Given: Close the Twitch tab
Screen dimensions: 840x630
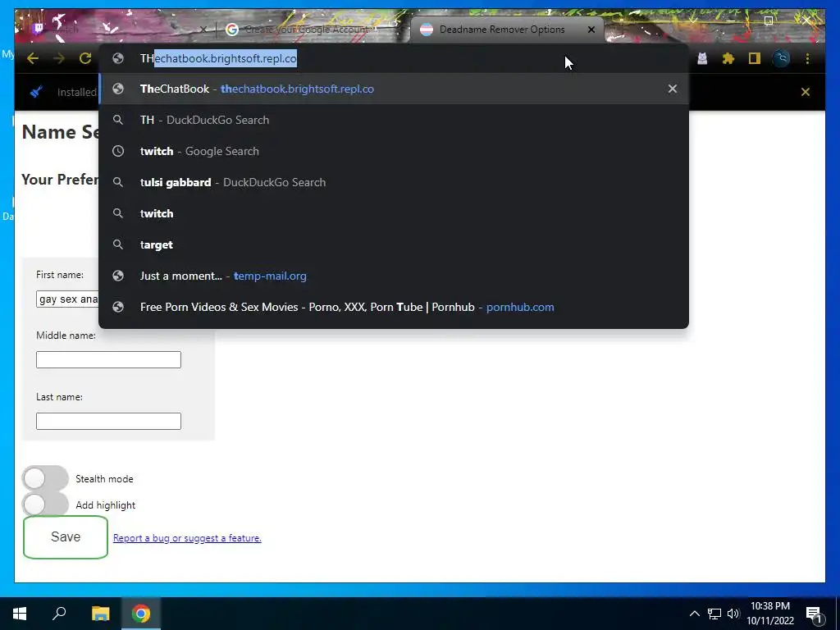Looking at the screenshot, I should pos(203,29).
